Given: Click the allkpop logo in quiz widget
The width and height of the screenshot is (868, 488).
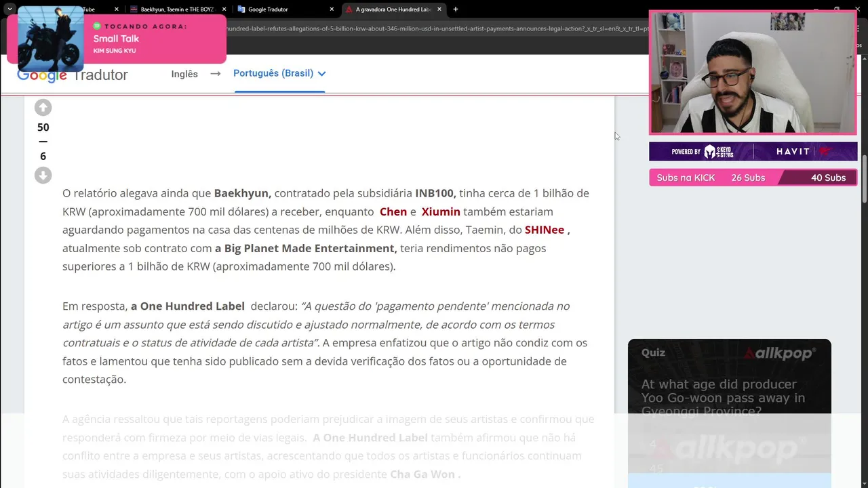Looking at the screenshot, I should pos(780,353).
